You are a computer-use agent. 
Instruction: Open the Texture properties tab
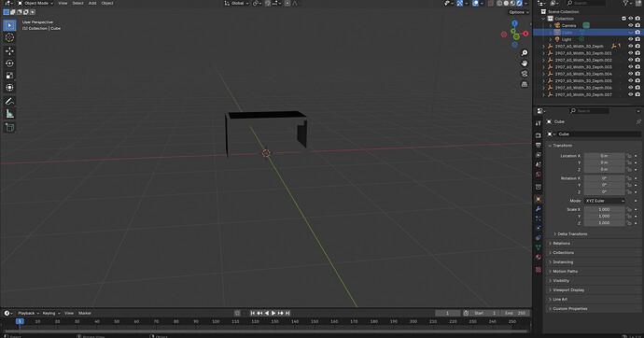[x=538, y=270]
